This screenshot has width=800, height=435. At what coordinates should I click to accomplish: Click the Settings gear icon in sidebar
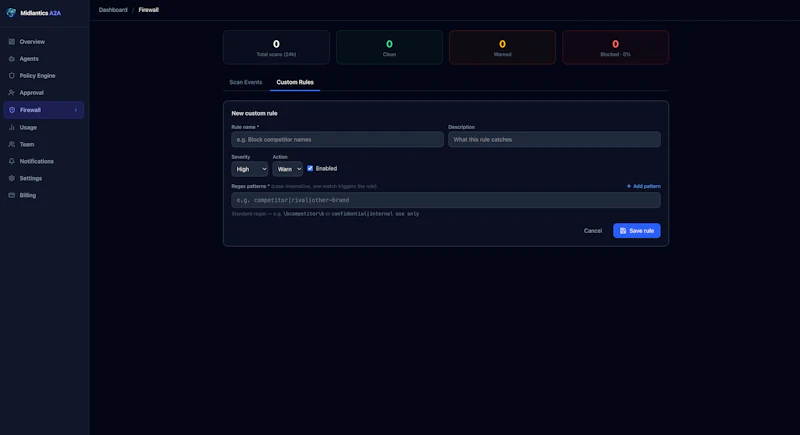12,178
